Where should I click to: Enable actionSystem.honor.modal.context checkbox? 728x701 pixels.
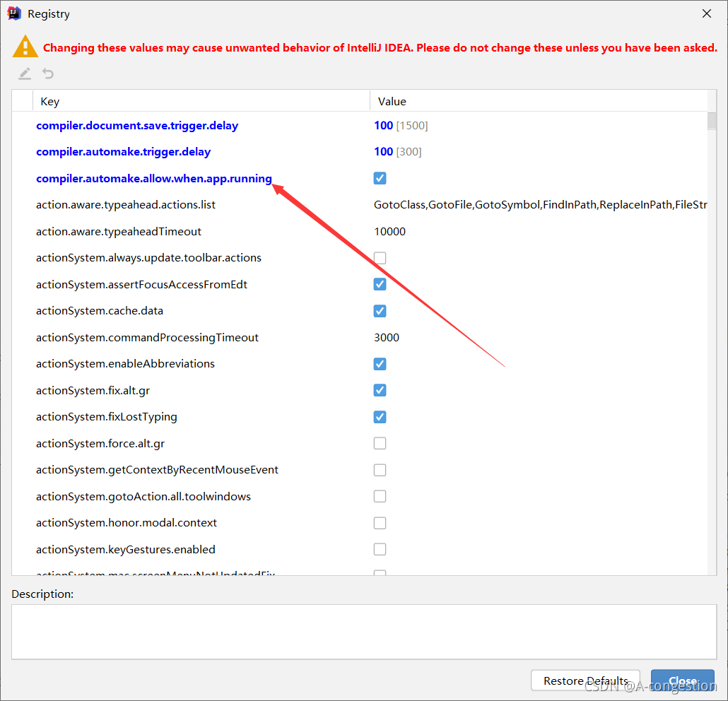click(380, 523)
